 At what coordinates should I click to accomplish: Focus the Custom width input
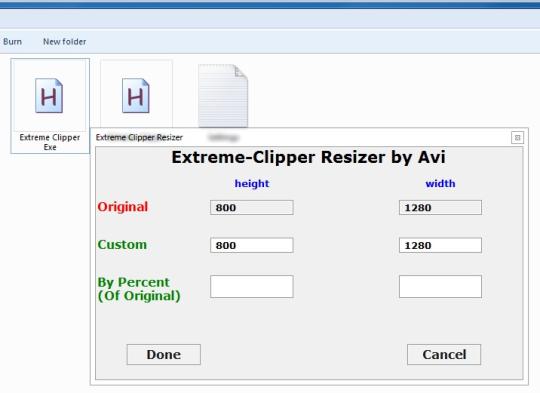tap(440, 245)
